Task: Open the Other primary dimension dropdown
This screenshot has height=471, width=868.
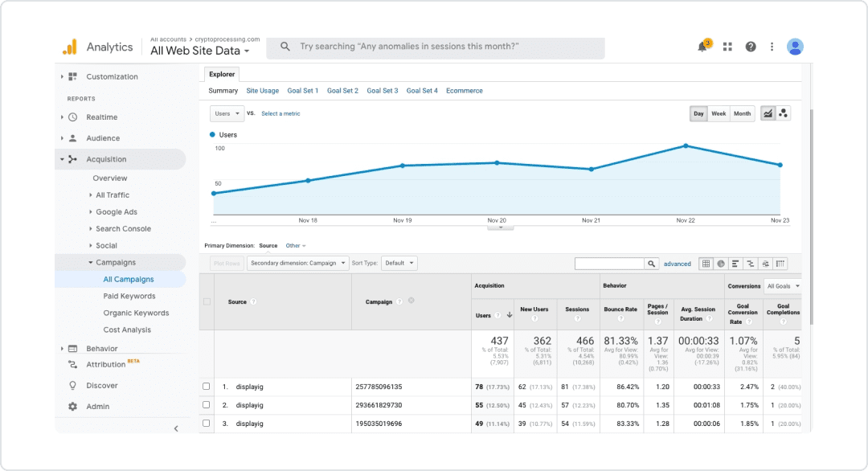Action: pos(296,246)
